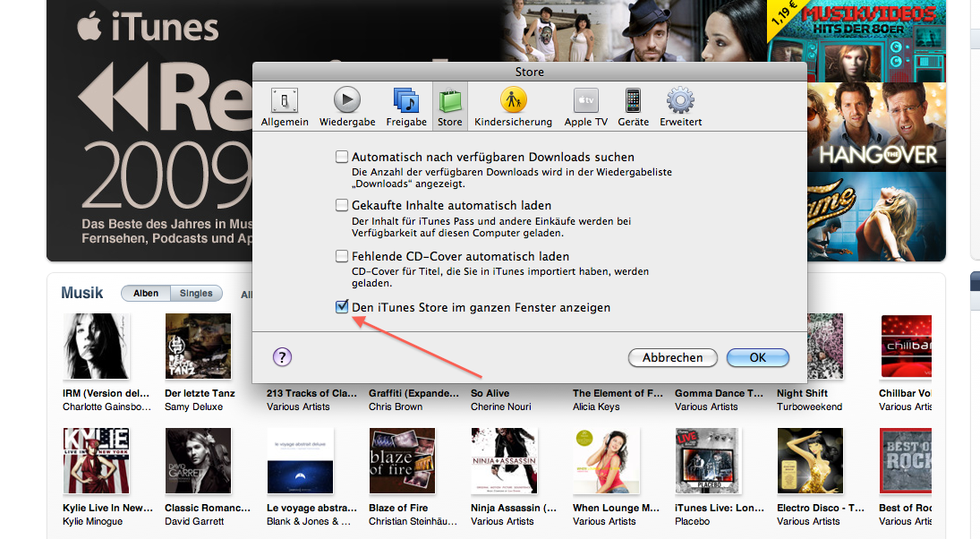Image resolution: width=980 pixels, height=539 pixels.
Task: Click artist name Chris Brown
Action: point(396,407)
